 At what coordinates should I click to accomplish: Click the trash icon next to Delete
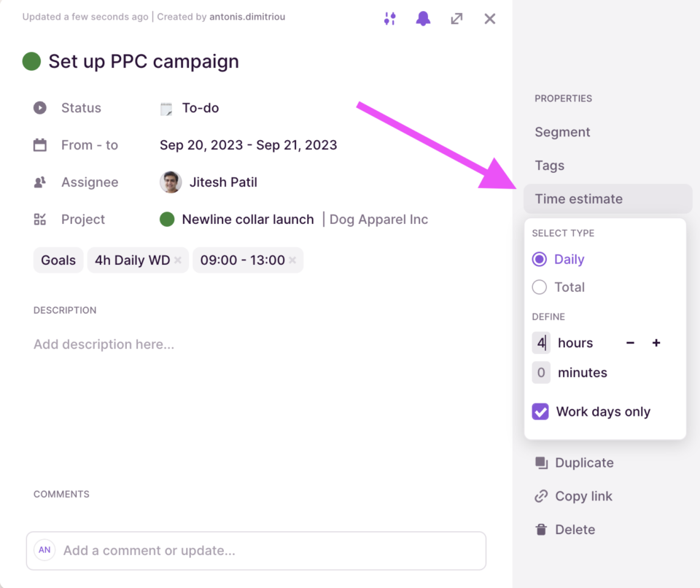[x=540, y=529]
